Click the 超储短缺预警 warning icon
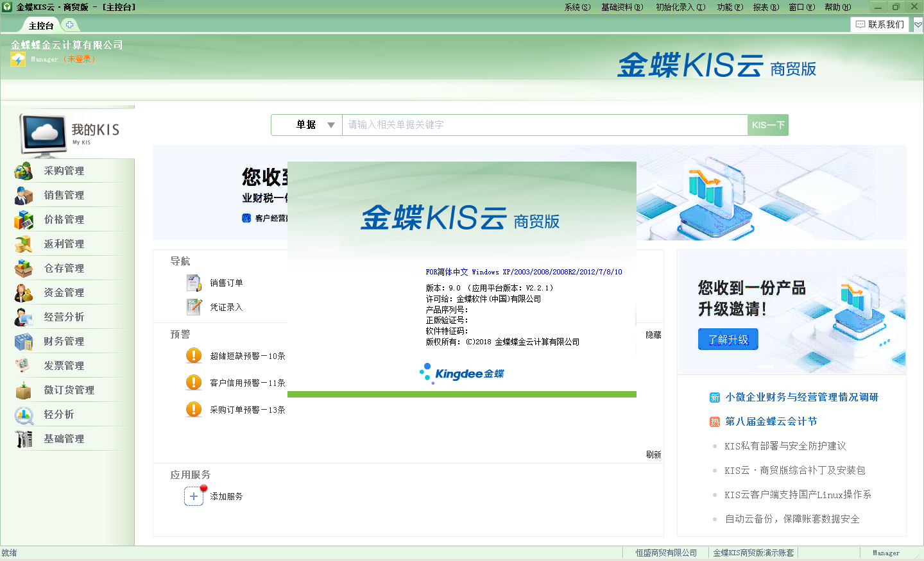The width and height of the screenshot is (924, 561). [194, 356]
